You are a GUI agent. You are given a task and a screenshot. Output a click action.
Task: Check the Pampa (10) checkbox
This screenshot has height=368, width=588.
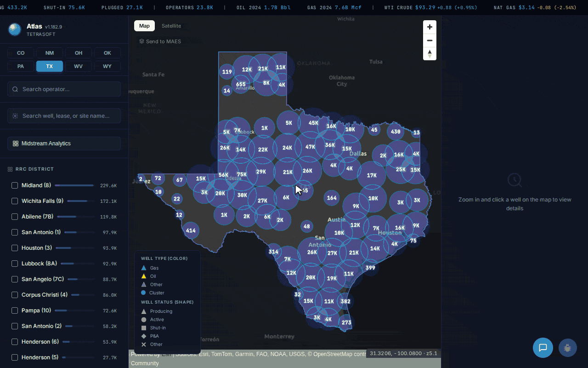(x=15, y=310)
